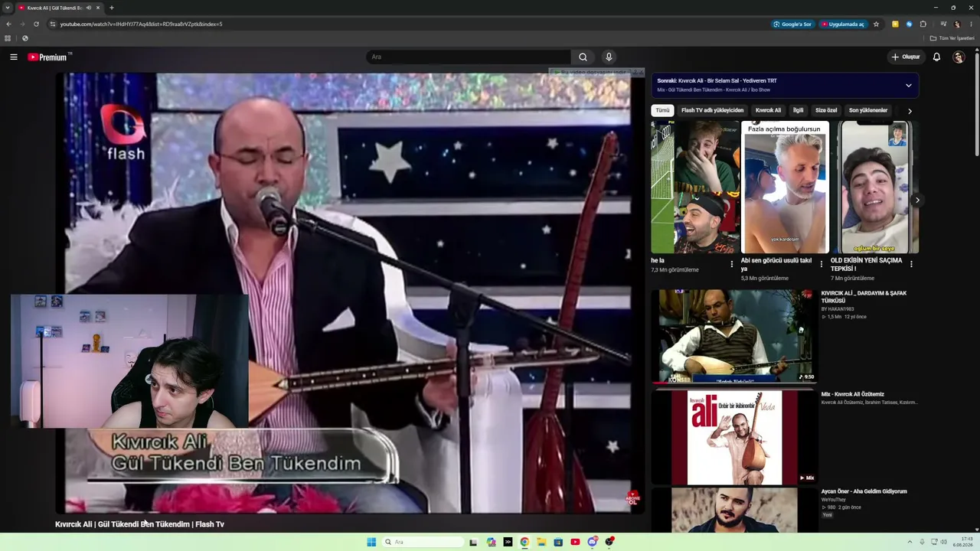Viewport: 980px width, 551px height.
Task: Expand the Sonraki playlist panel chevron
Action: 909,85
